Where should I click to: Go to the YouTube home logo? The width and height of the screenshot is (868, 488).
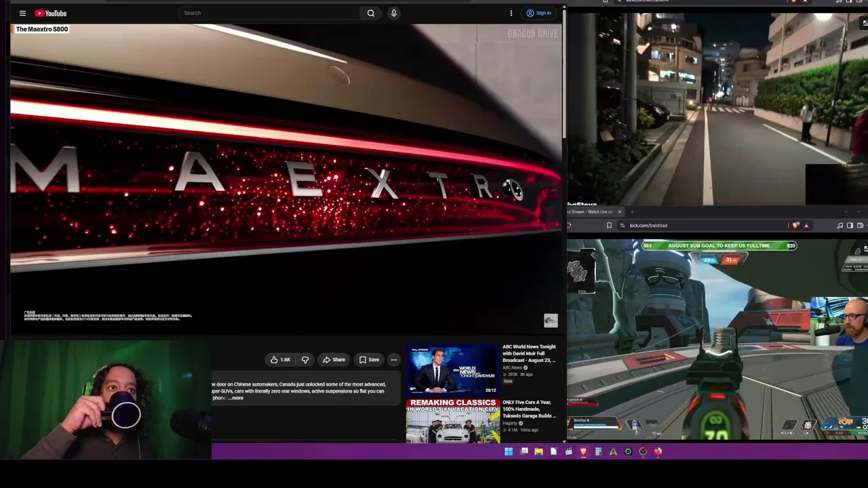51,13
